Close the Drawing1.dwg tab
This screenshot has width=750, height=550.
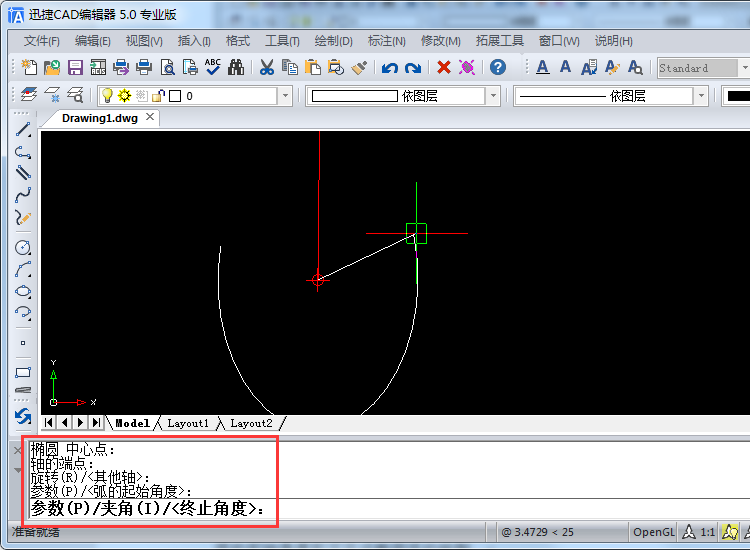[150, 117]
